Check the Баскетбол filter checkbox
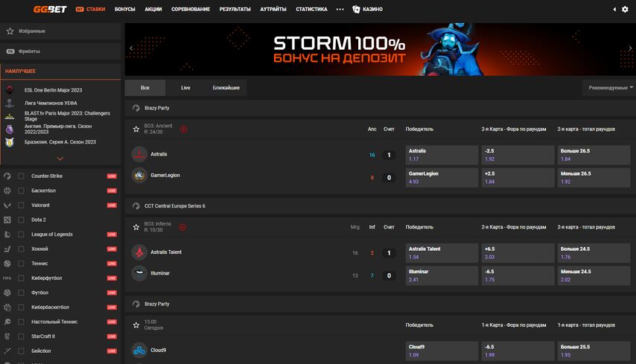The width and height of the screenshot is (636, 364). [x=21, y=191]
